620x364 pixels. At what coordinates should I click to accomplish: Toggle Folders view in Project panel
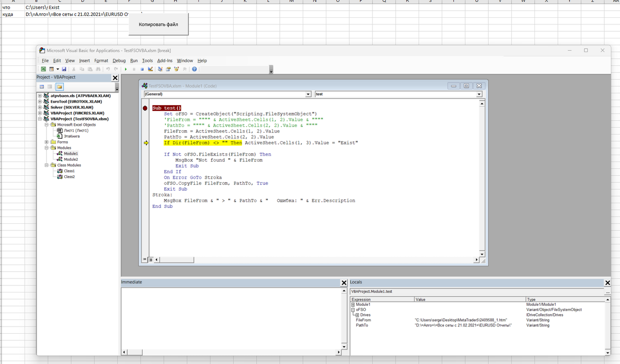59,87
